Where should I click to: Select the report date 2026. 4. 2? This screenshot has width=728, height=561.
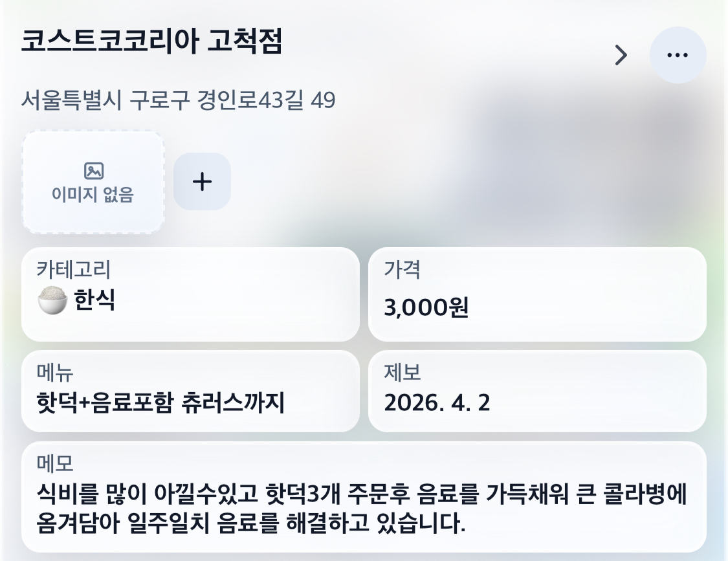pos(437,403)
